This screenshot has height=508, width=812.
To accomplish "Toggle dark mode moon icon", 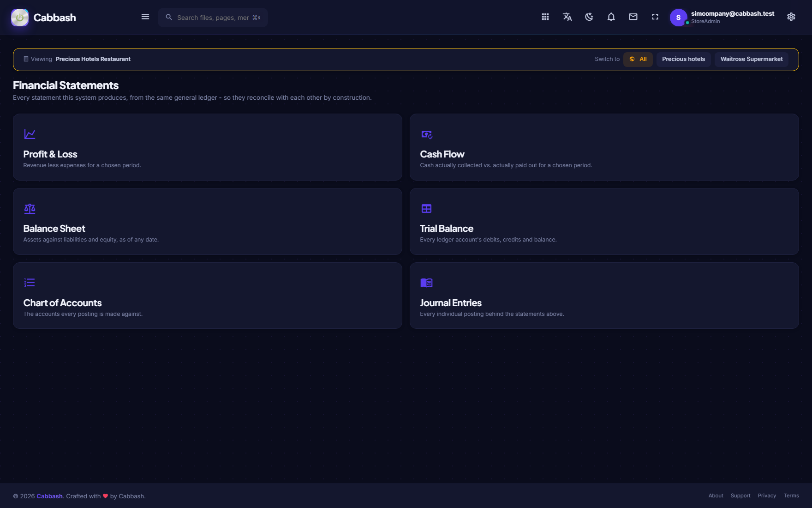I will (589, 17).
